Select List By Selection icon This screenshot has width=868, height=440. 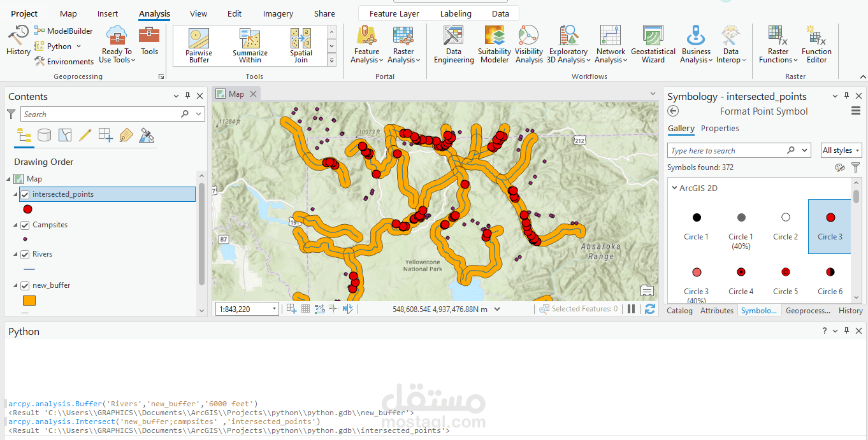65,136
